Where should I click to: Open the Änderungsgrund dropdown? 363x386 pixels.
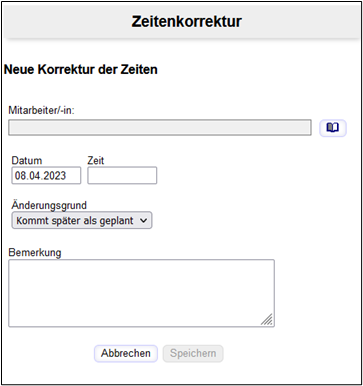pos(82,220)
